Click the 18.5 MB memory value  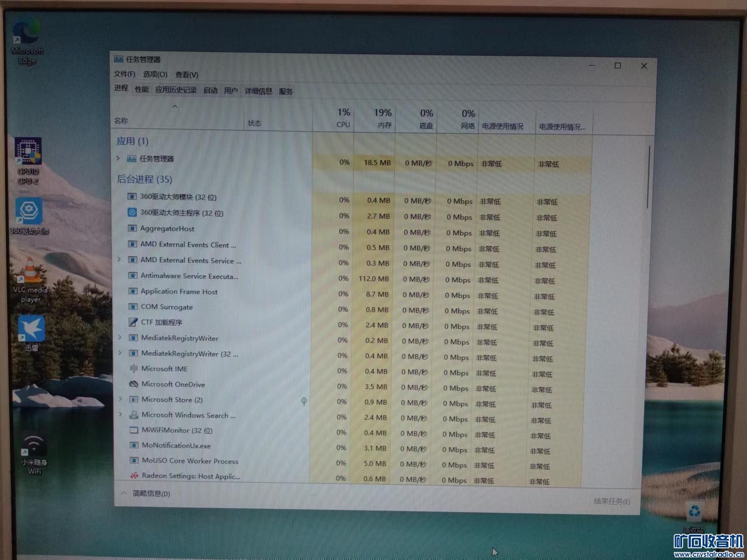377,162
